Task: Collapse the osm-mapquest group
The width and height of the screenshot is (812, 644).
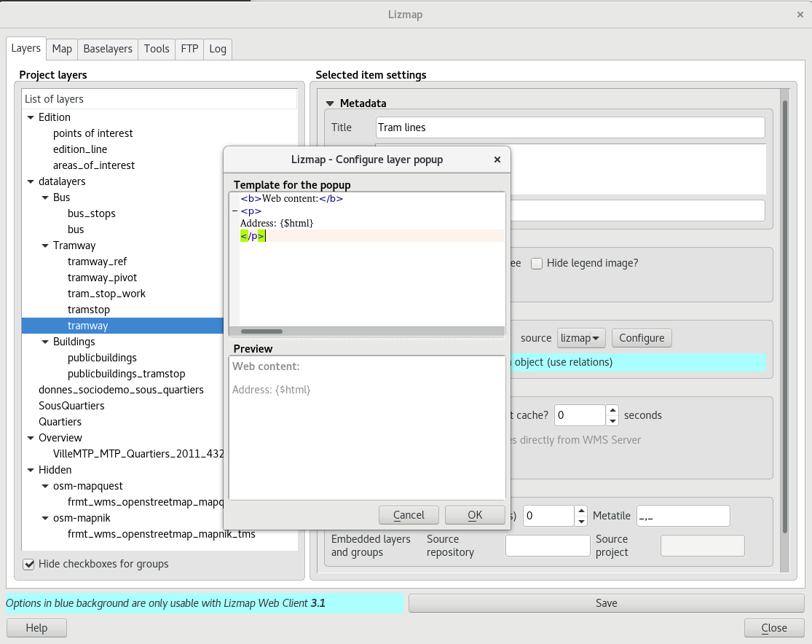Action: click(45, 487)
